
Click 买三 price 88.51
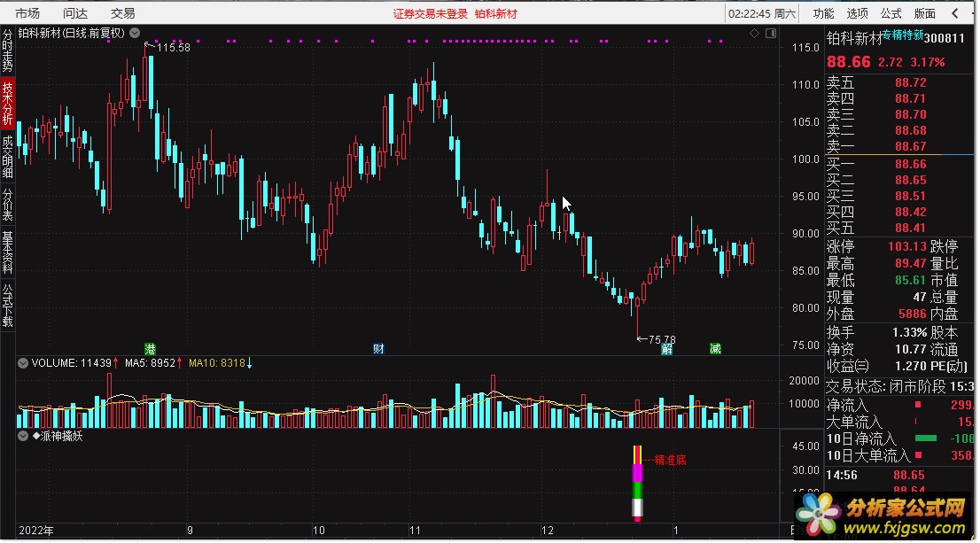pos(911,196)
